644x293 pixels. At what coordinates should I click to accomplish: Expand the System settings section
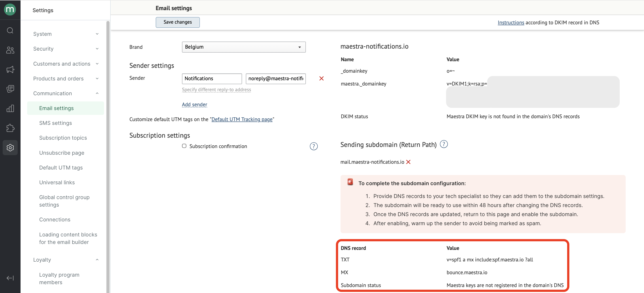[66, 34]
